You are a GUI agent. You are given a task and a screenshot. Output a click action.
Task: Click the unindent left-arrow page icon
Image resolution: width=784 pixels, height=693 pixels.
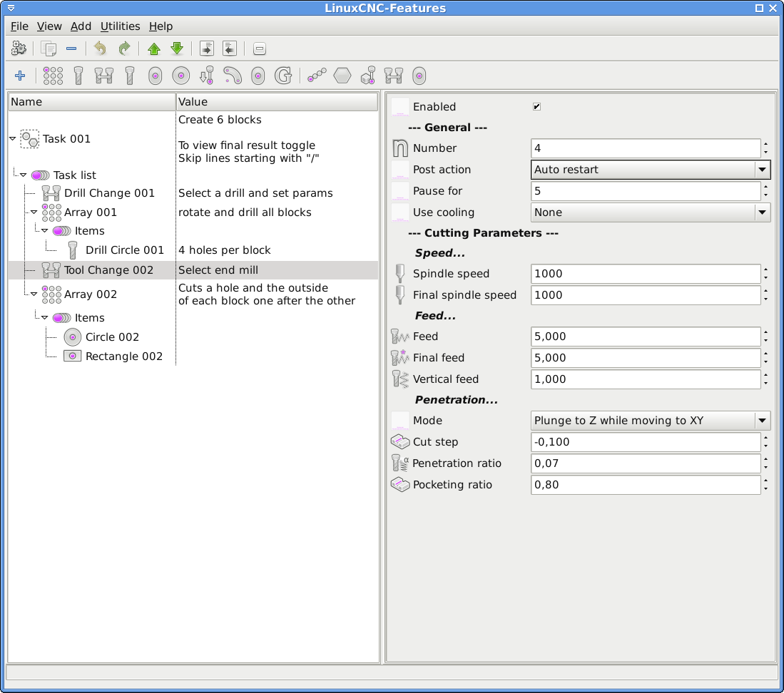click(230, 48)
